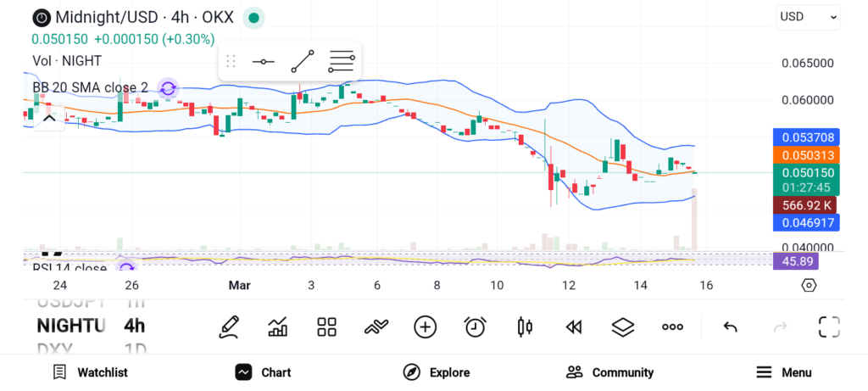This screenshot has width=868, height=391.
Task: Click the compare symbols plus icon
Action: (425, 327)
